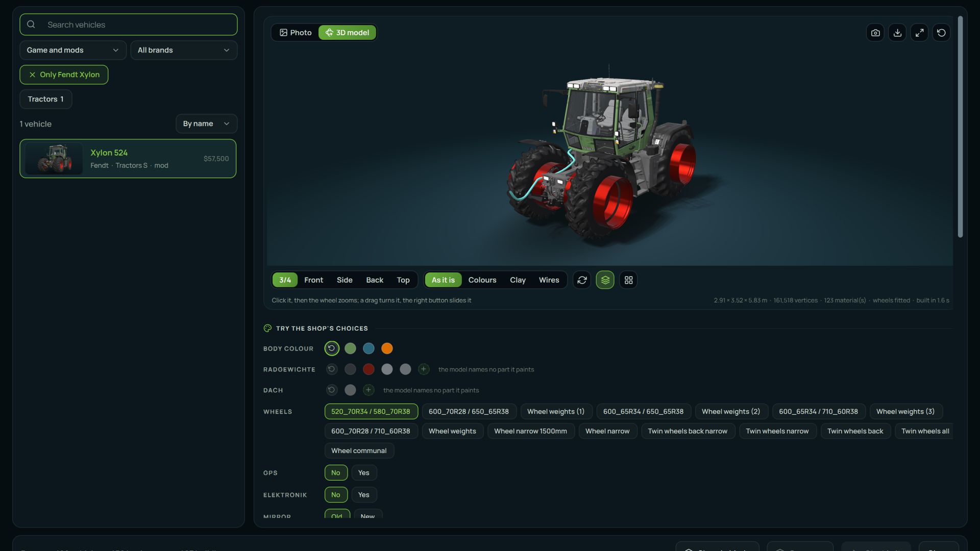Pick orange body colour swatch
This screenshot has width=980, height=551.
387,348
